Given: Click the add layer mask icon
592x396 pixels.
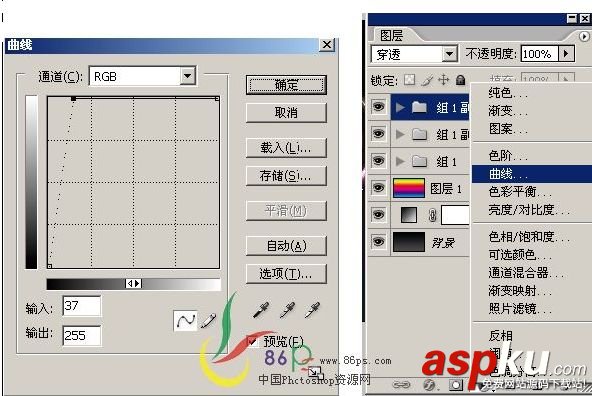Looking at the screenshot, I should (x=456, y=385).
